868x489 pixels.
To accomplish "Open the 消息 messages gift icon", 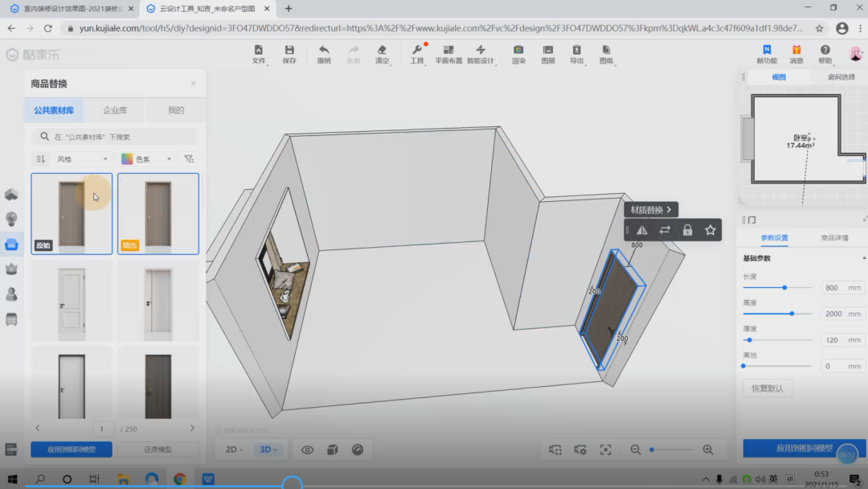I will [796, 54].
